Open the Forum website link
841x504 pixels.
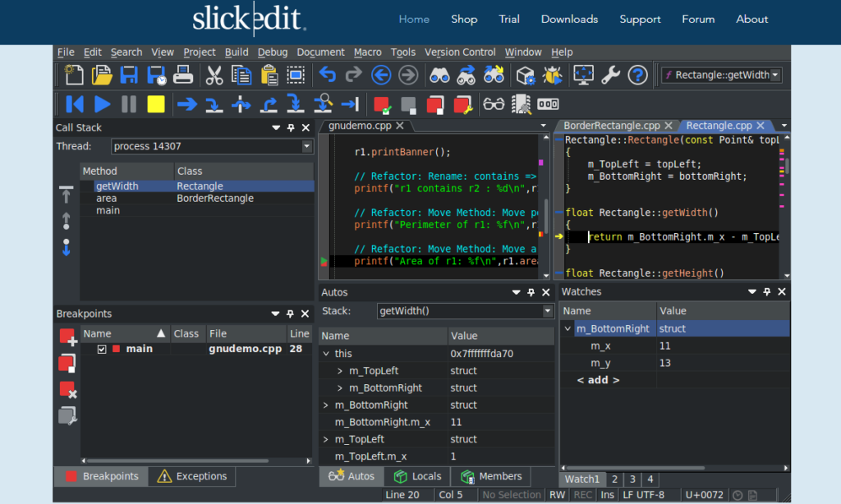coord(698,20)
